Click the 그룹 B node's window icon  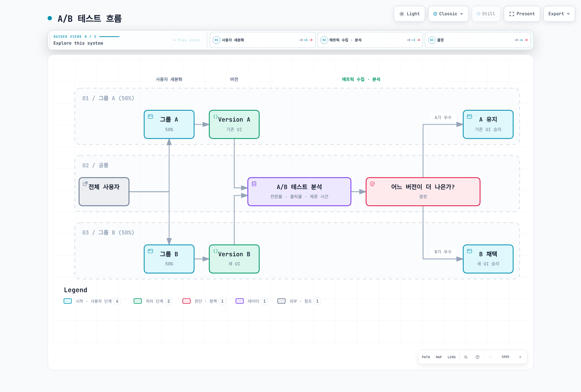click(150, 251)
